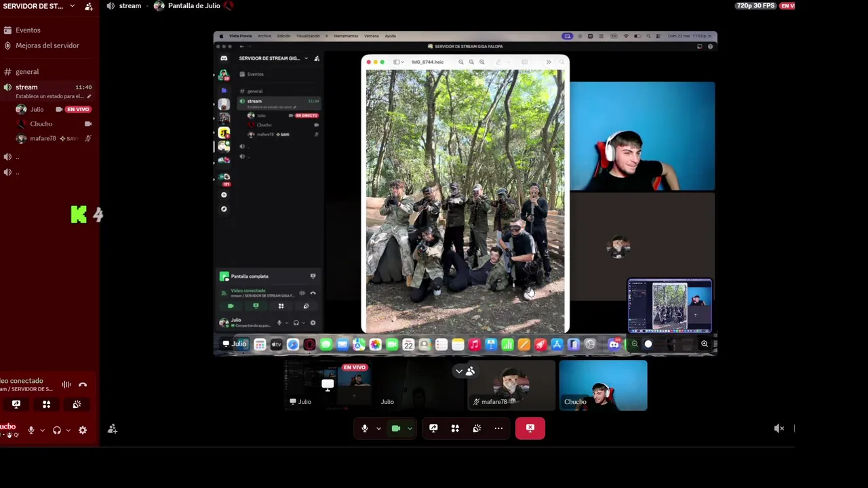The width and height of the screenshot is (868, 488).
Task: Select Julio EN VIVO stream thumbnail
Action: coord(328,385)
